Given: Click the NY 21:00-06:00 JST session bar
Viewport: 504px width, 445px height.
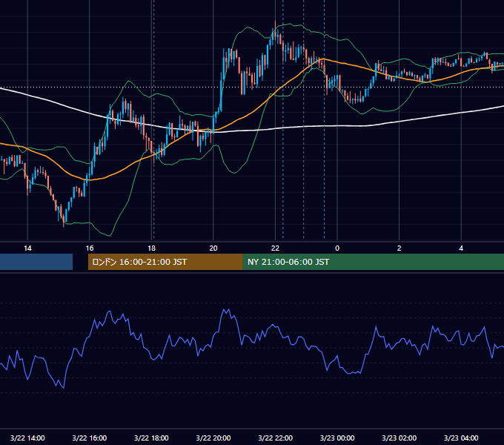Looking at the screenshot, I should click(373, 262).
